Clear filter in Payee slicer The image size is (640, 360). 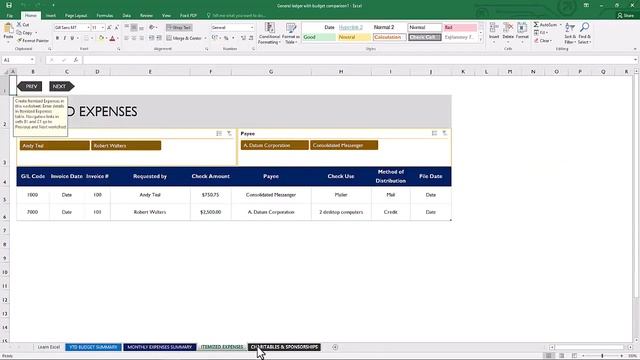coord(444,133)
